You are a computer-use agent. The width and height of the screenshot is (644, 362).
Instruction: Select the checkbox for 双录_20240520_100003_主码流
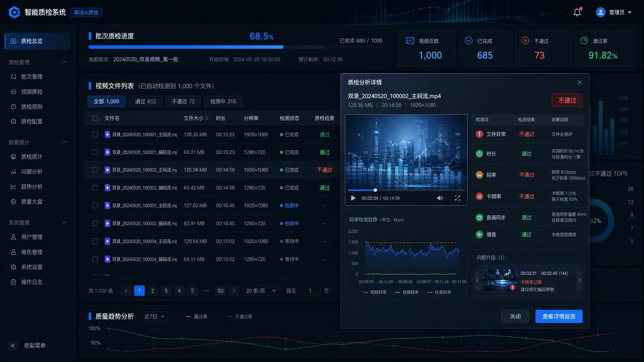click(x=95, y=205)
